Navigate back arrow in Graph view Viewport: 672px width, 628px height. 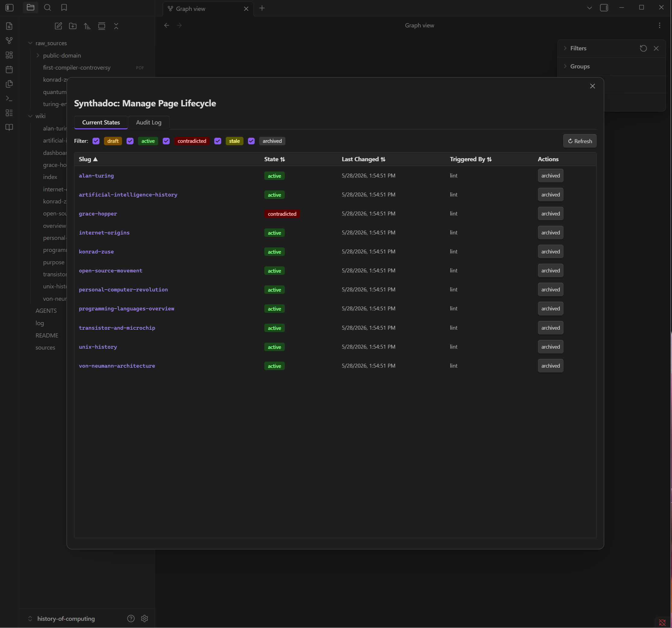(167, 25)
